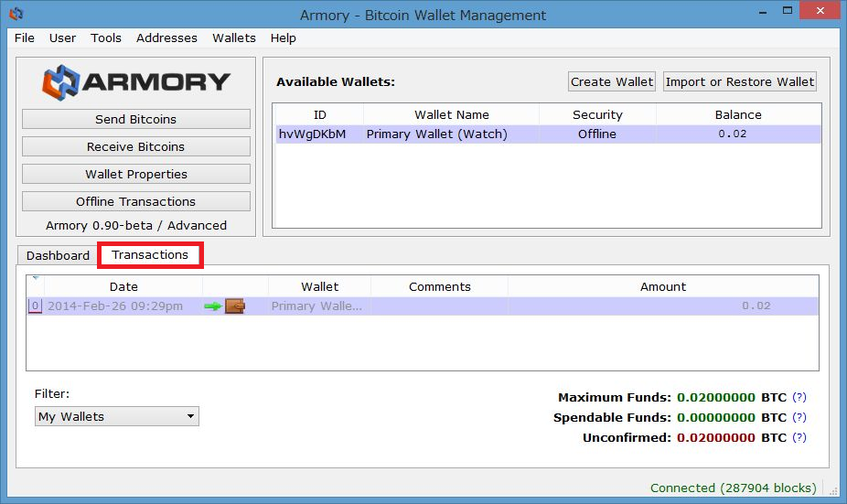Image resolution: width=847 pixels, height=504 pixels.
Task: Sort wallets by Wallet Name header
Action: point(452,114)
